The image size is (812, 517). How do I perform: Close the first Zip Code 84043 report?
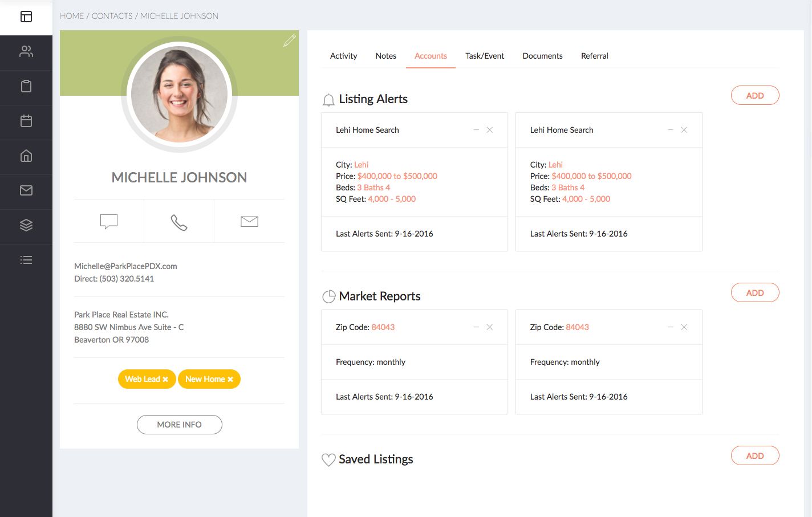click(489, 327)
